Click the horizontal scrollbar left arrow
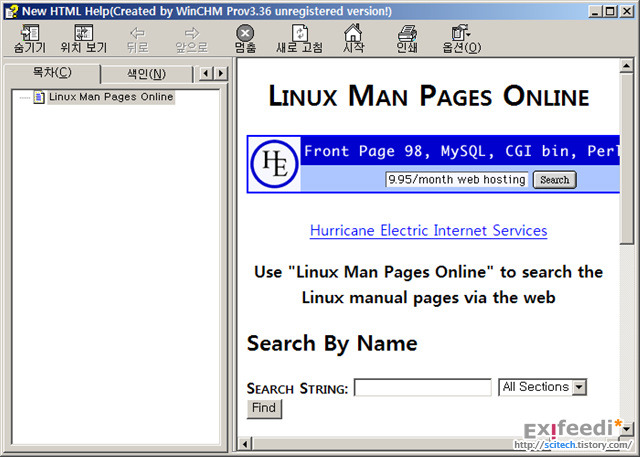Image resolution: width=640 pixels, height=457 pixels. 245,444
